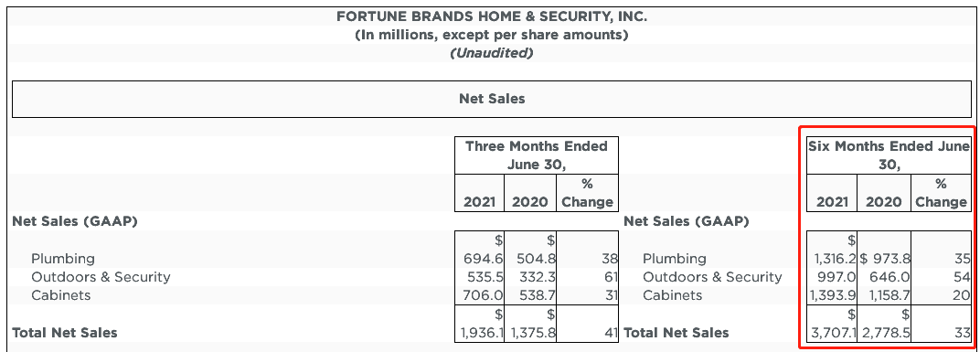This screenshot has height=352, width=980.
Task: Click Outdoors & Security three-month value 535.5
Action: 479,277
